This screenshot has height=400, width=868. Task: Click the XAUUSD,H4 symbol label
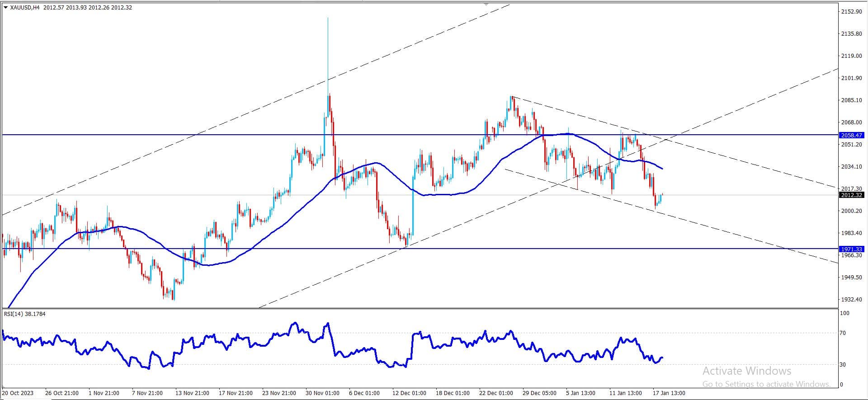click(x=24, y=8)
